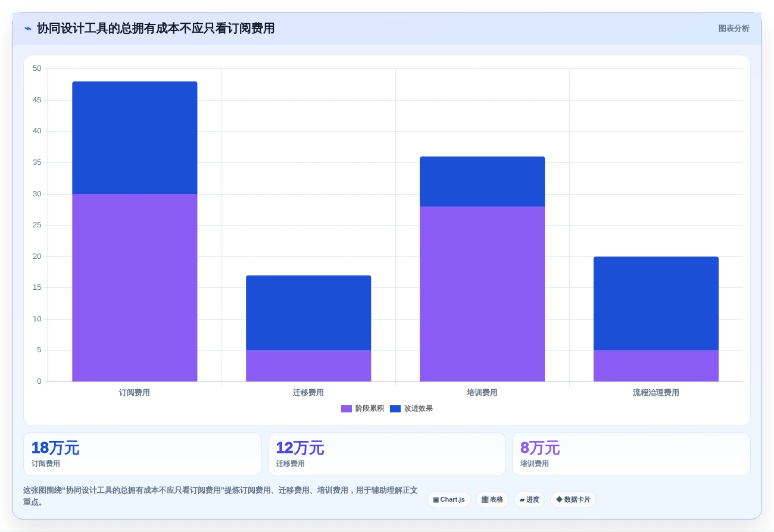Click the 改进效果 legend label text

[x=419, y=409]
